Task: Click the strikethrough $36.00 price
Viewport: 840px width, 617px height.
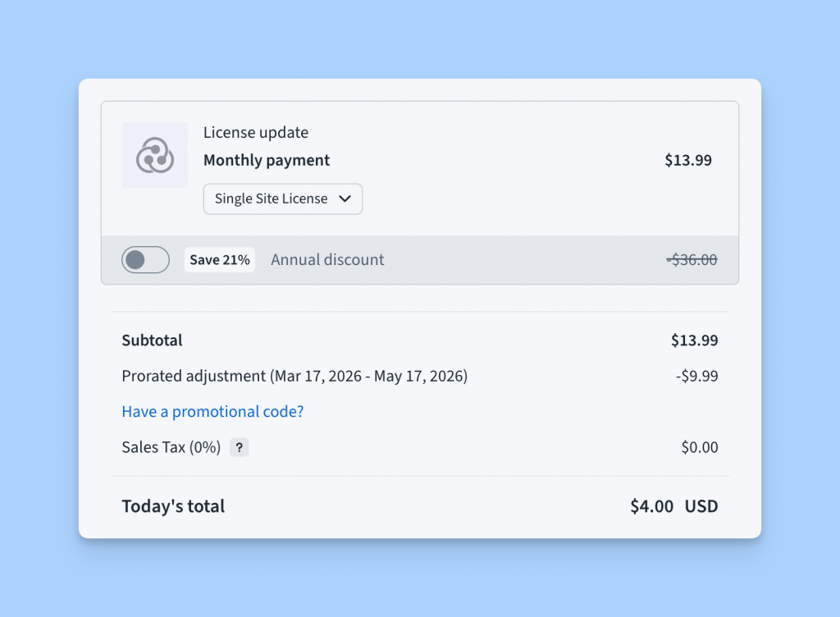Action: (692, 259)
